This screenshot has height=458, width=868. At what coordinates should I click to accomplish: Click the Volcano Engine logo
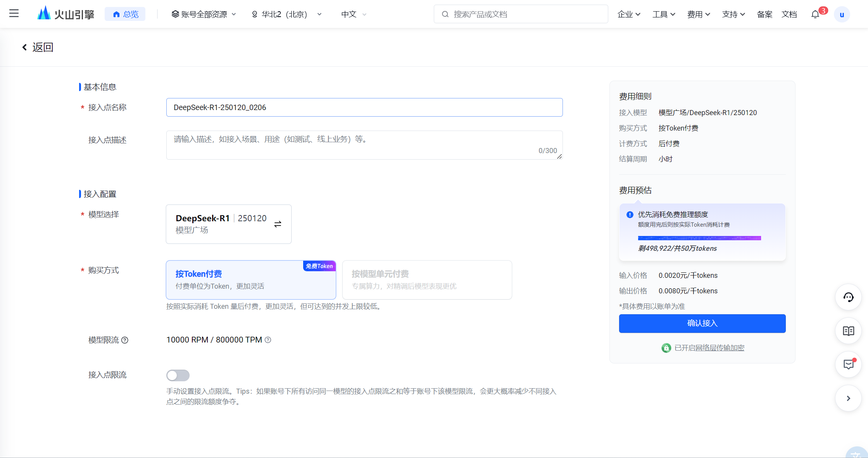pyautogui.click(x=66, y=14)
